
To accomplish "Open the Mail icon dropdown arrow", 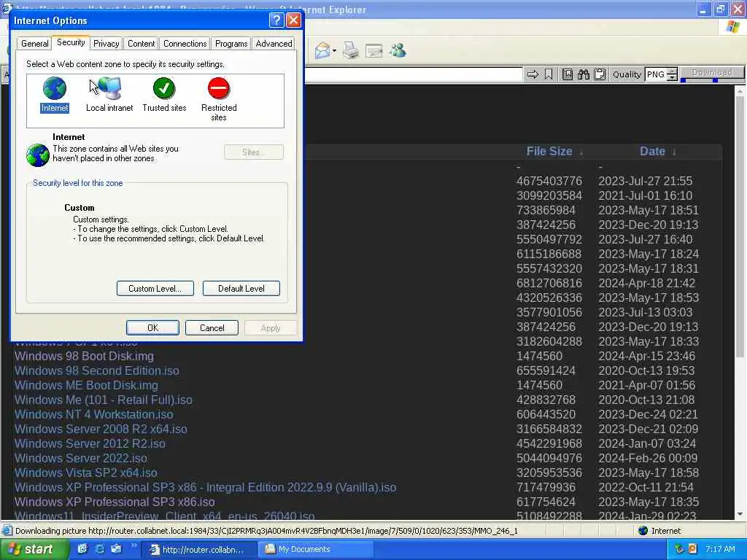I will pos(334,51).
